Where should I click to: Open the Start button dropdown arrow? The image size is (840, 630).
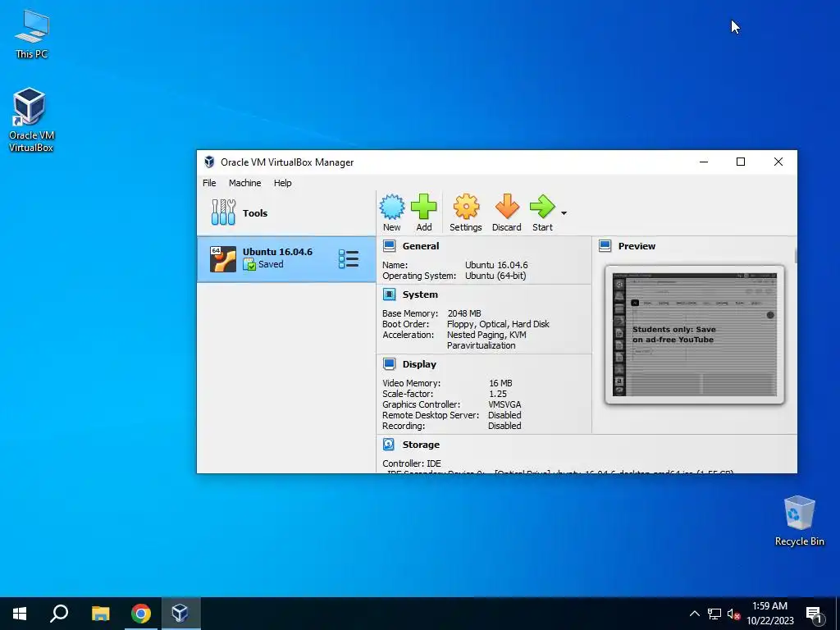tap(564, 213)
